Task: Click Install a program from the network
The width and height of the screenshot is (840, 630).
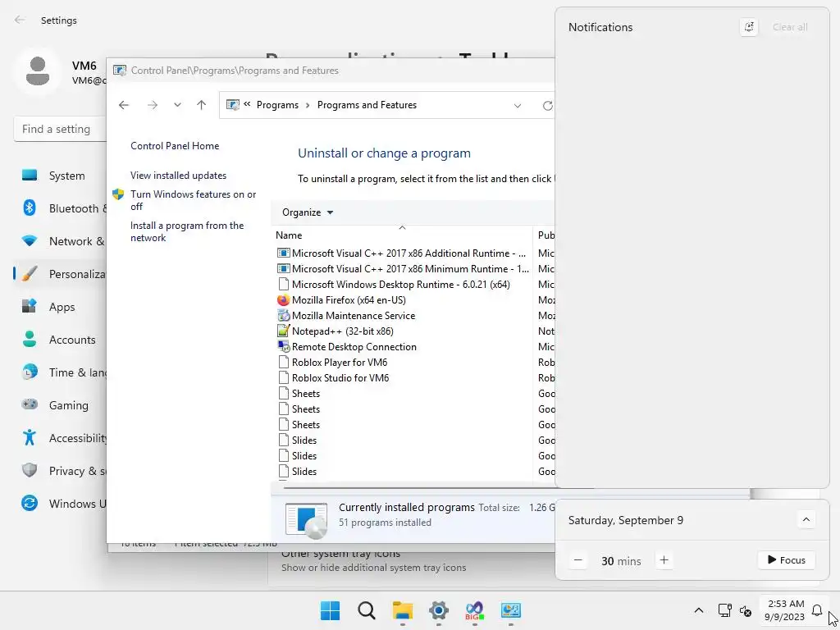Action: pyautogui.click(x=186, y=231)
